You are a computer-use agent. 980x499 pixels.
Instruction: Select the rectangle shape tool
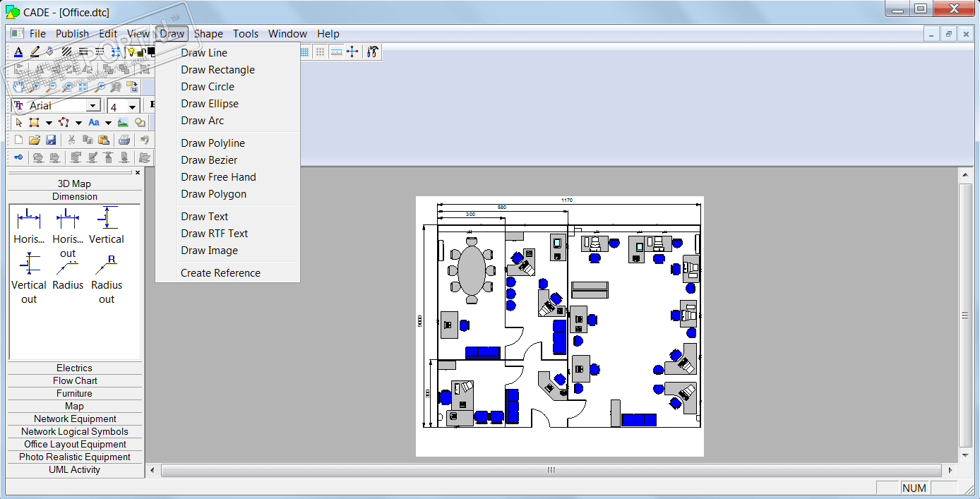(34, 122)
